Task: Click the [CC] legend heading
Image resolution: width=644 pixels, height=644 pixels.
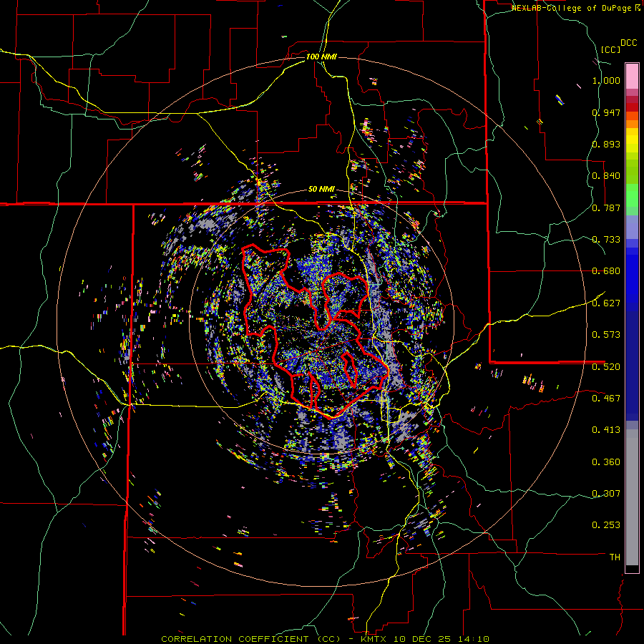Action: 610,49
